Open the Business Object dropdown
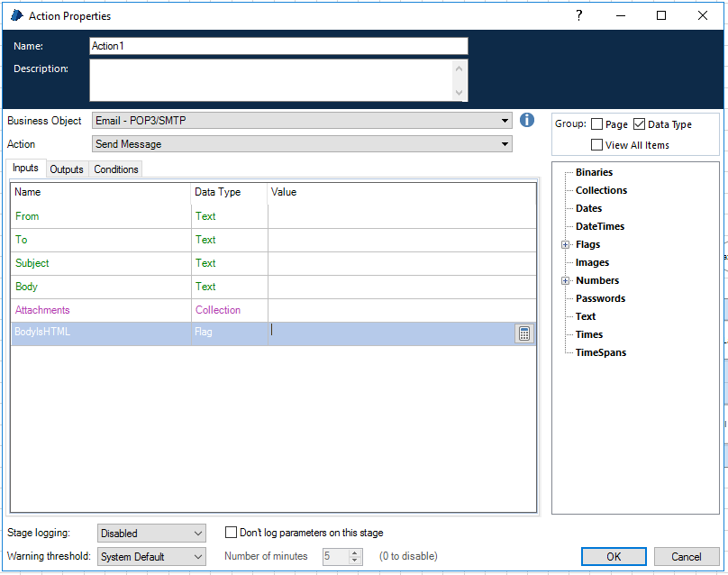 (302, 121)
